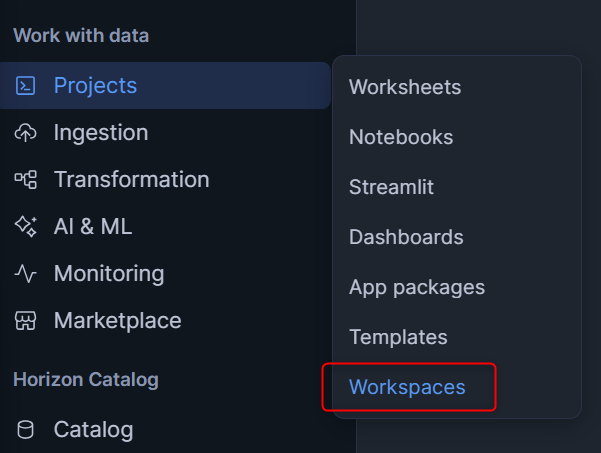The height and width of the screenshot is (453, 601).
Task: Click the Catalog database icon
Action: point(25,430)
